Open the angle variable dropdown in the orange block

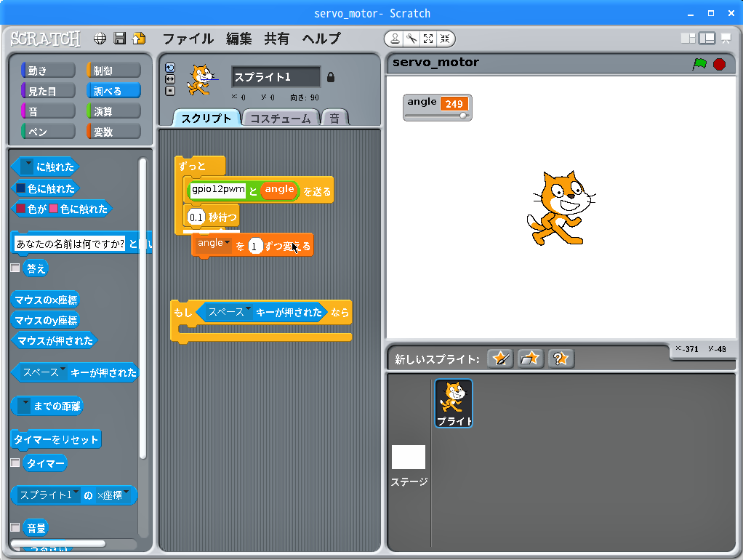[226, 243]
